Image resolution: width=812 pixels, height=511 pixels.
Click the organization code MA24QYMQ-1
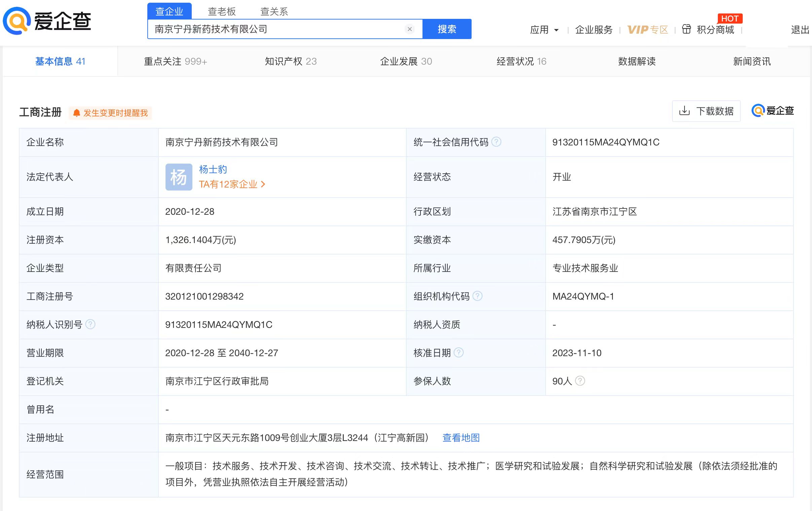583,296
